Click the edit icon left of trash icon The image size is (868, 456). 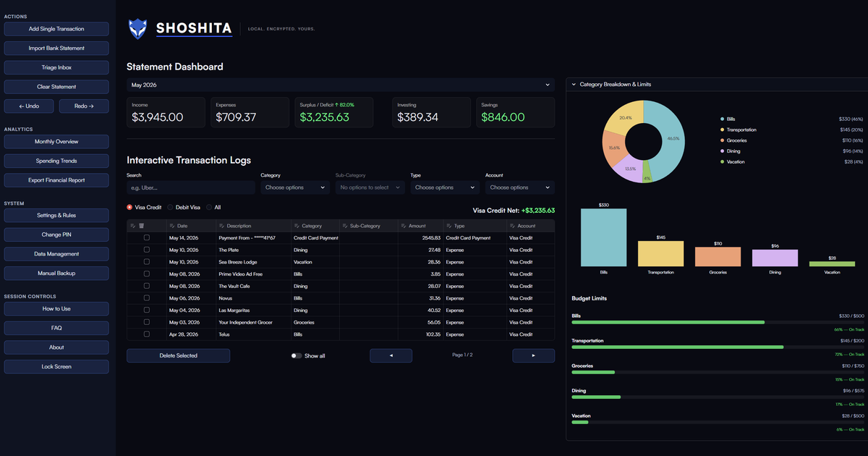[133, 226]
